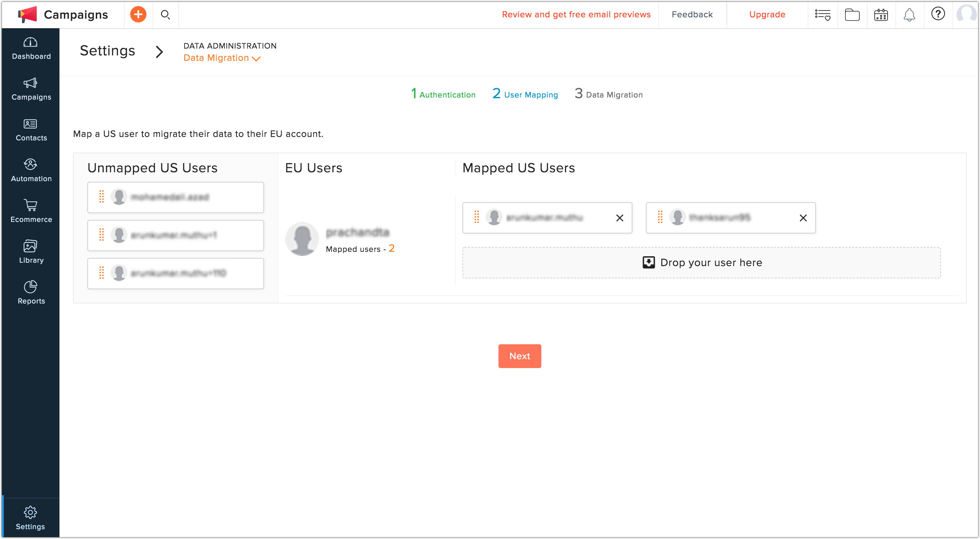Go to Automation in sidebar
The height and width of the screenshot is (539, 980).
click(x=31, y=170)
